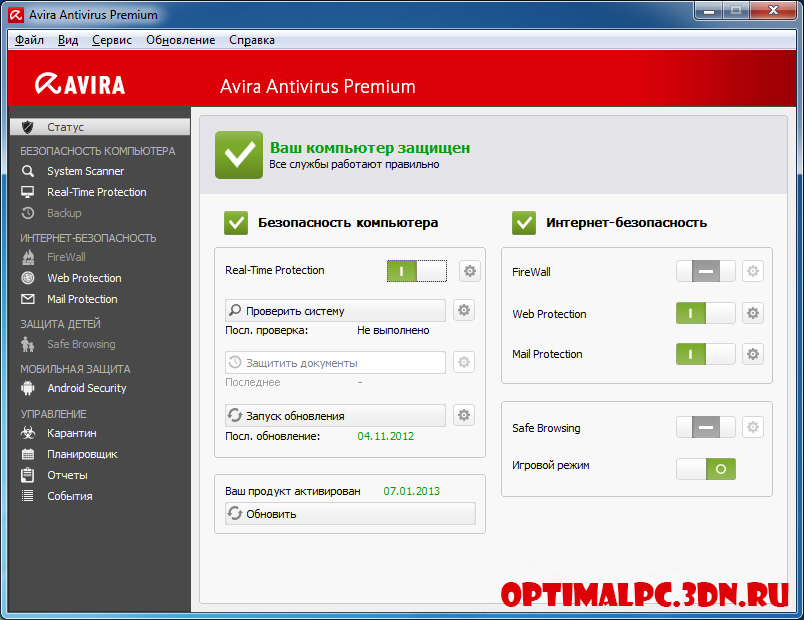Click the Backup clock icon in sidebar
This screenshot has width=804, height=620.
[28, 213]
